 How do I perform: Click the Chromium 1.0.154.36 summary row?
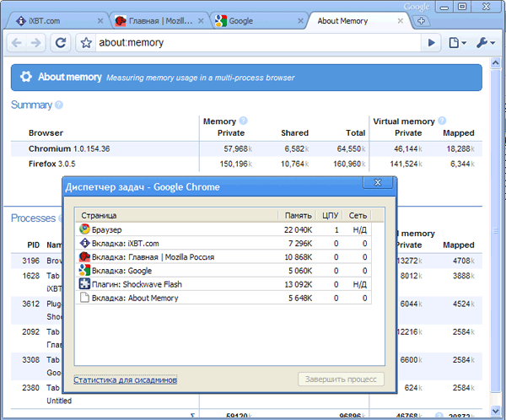click(246, 148)
